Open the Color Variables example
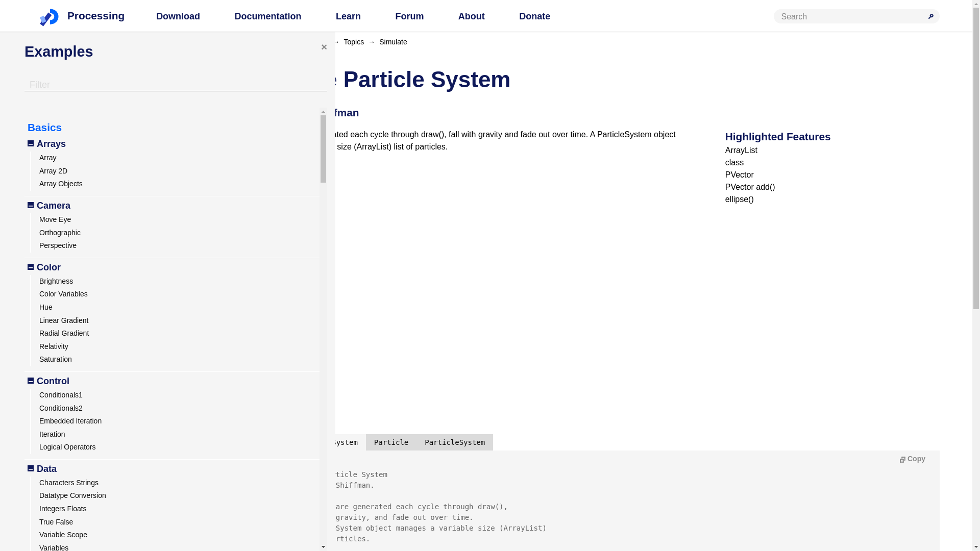 (x=63, y=294)
